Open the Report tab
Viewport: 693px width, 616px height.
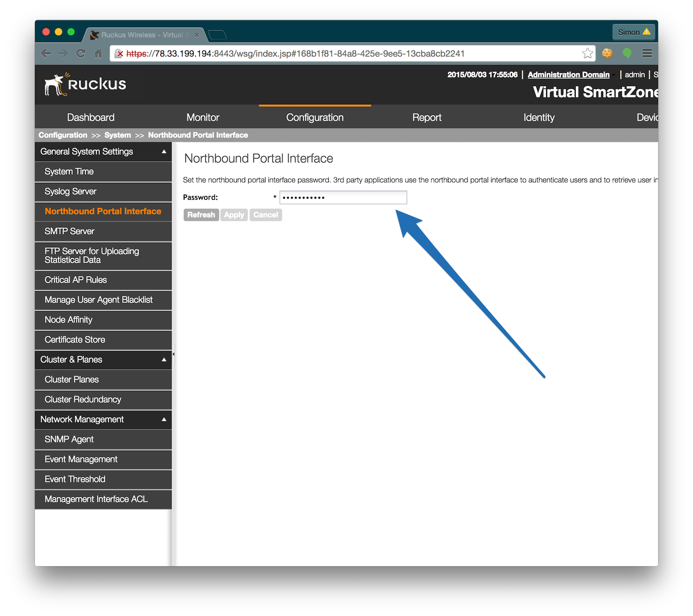tap(427, 117)
